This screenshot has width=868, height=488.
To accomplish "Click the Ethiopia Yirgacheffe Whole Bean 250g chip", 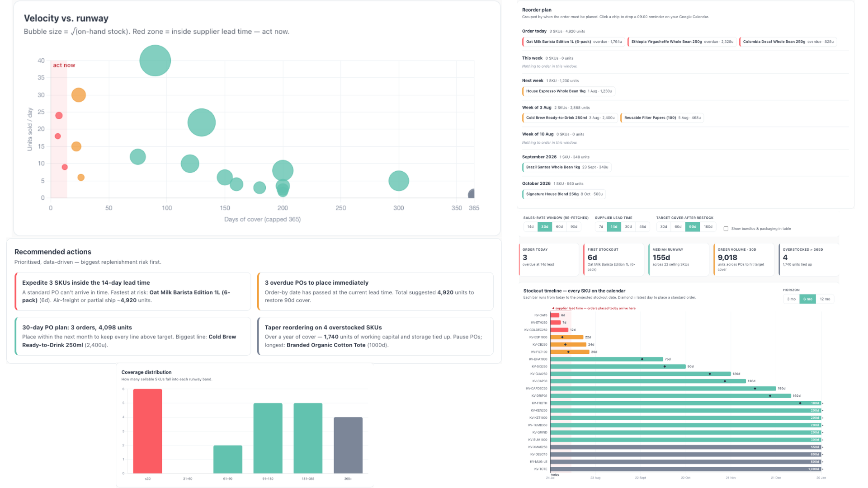I will pos(682,42).
